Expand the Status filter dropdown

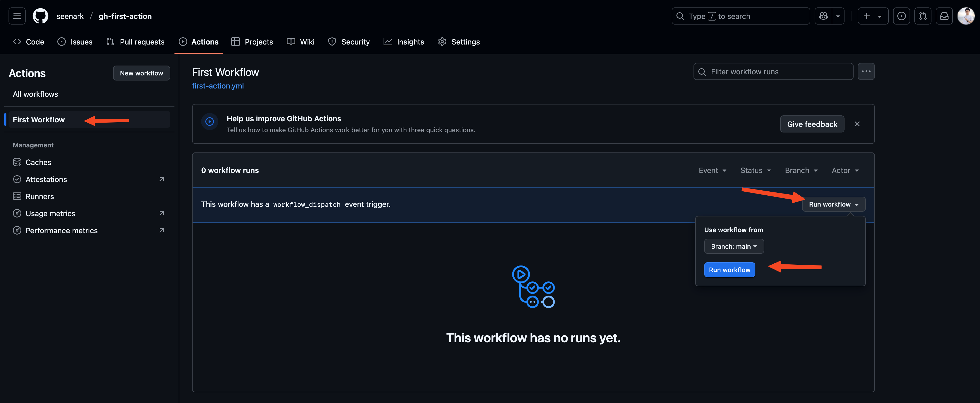[x=755, y=170]
